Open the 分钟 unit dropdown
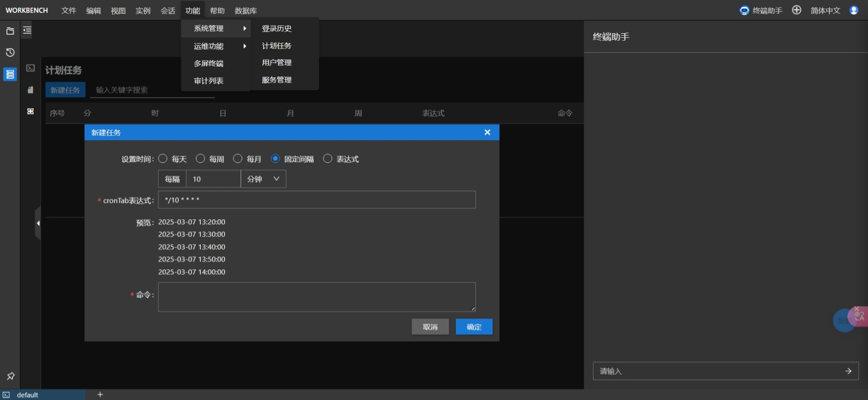The image size is (868, 400). (x=264, y=179)
